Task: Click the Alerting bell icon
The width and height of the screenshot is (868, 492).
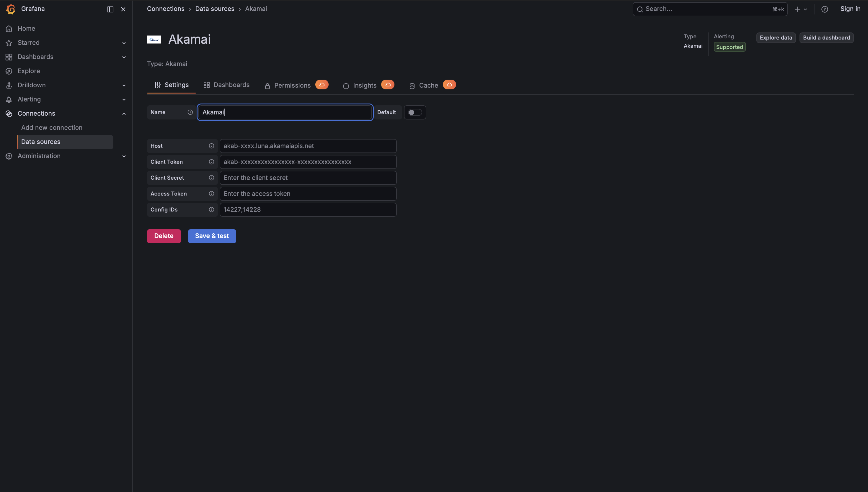Action: (x=9, y=100)
